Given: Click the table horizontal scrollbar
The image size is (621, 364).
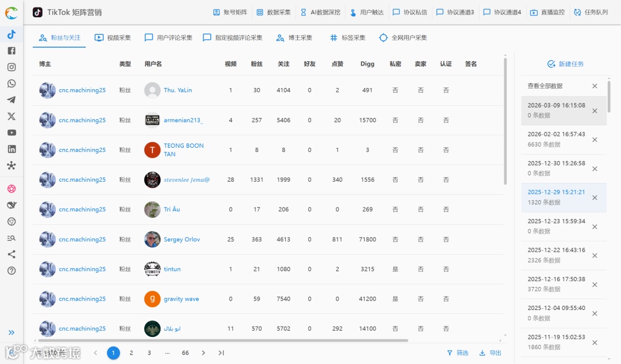Looking at the screenshot, I should (x=223, y=340).
